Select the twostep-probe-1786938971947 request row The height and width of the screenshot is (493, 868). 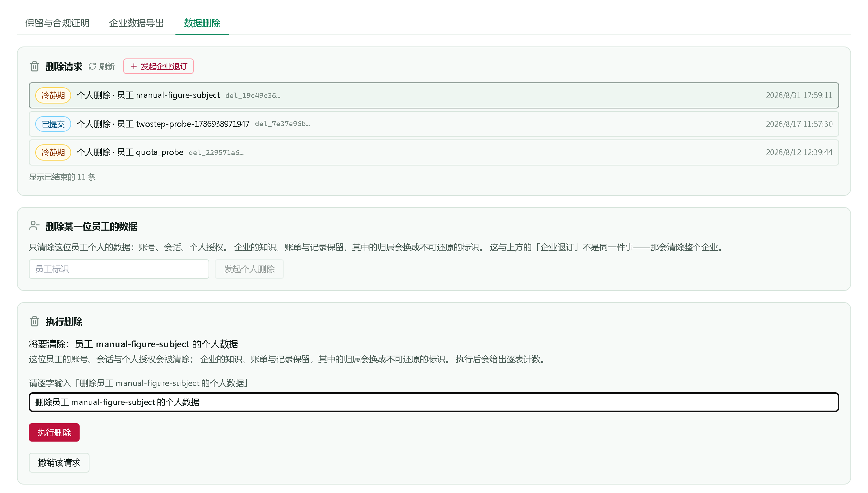click(434, 124)
